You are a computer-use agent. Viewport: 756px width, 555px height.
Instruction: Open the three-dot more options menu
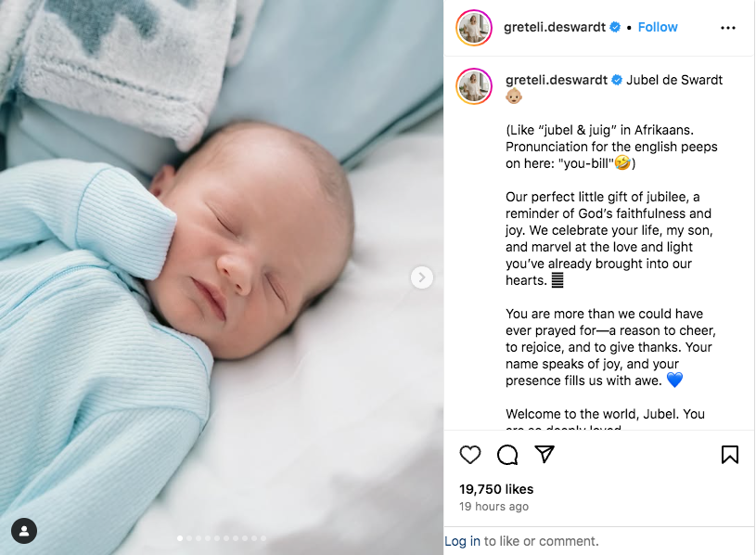(x=728, y=28)
